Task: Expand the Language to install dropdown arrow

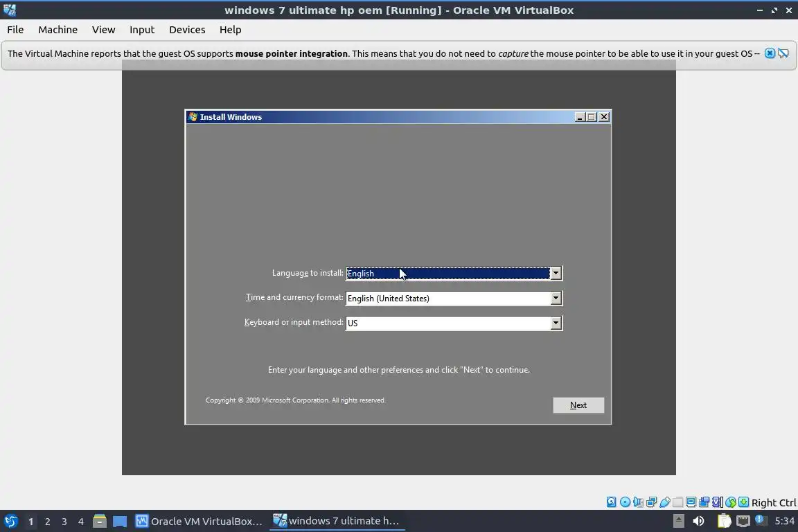Action: 556,274
